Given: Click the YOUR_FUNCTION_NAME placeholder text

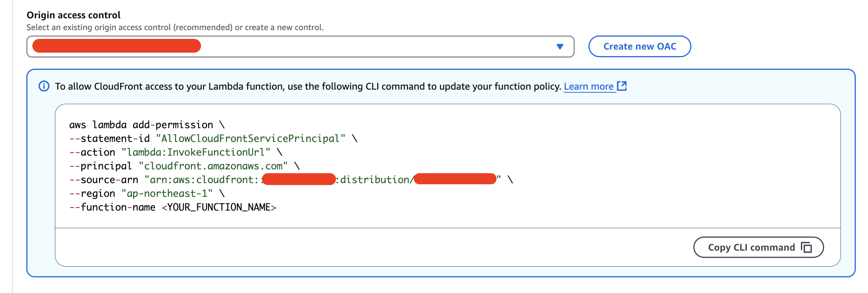Looking at the screenshot, I should (x=219, y=207).
